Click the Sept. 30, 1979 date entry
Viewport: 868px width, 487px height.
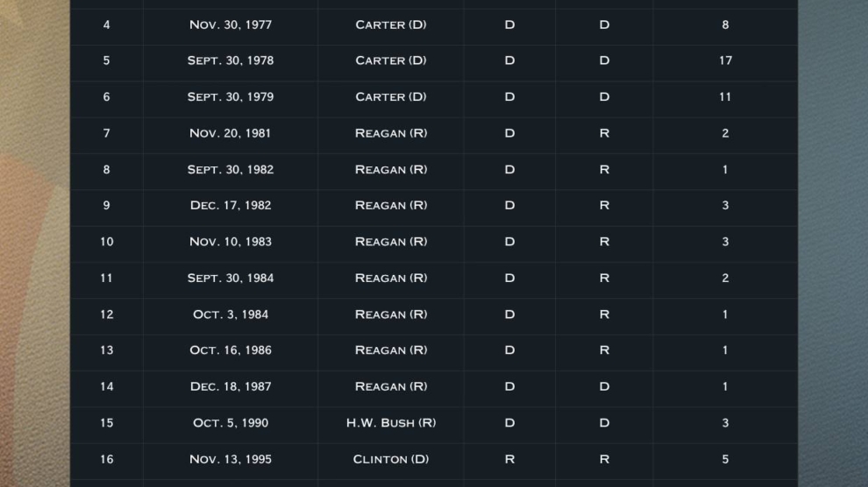click(231, 97)
